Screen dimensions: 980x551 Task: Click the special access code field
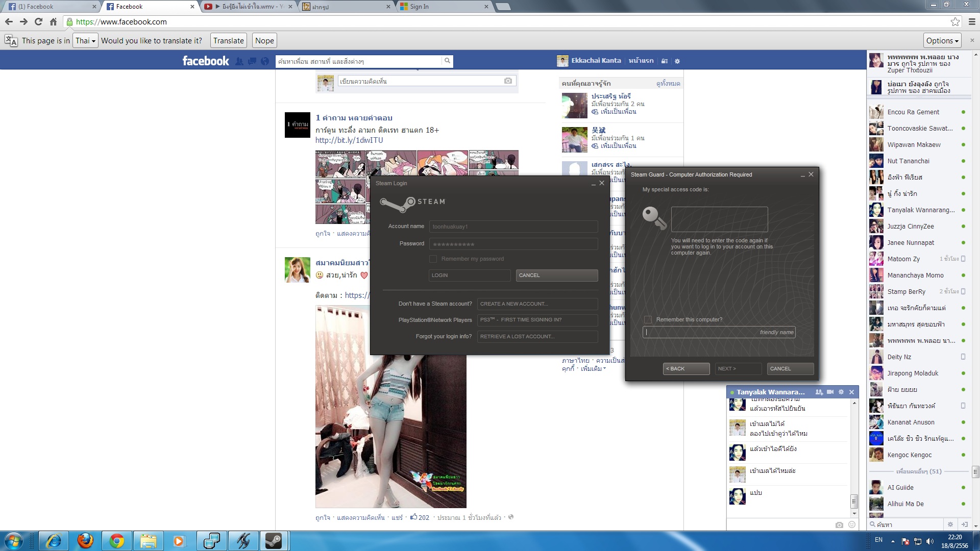tap(719, 219)
